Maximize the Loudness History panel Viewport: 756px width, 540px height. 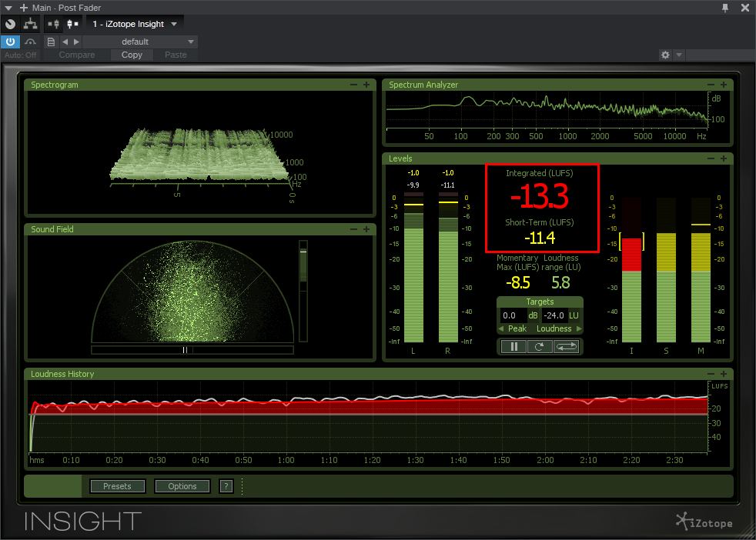[724, 374]
